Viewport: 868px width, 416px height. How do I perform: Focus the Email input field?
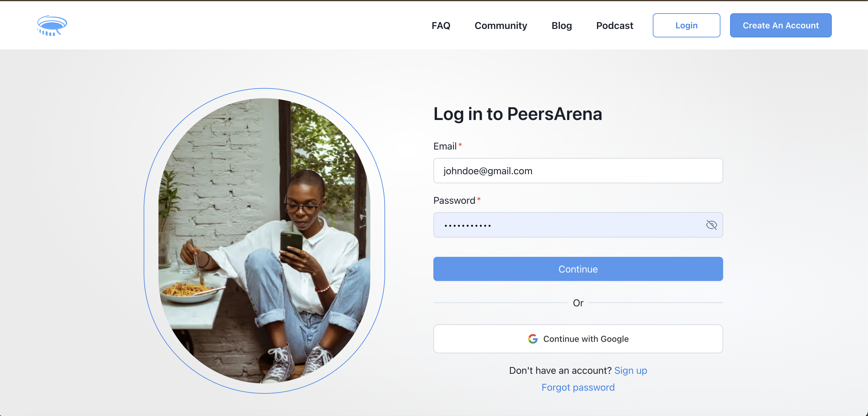(x=578, y=171)
